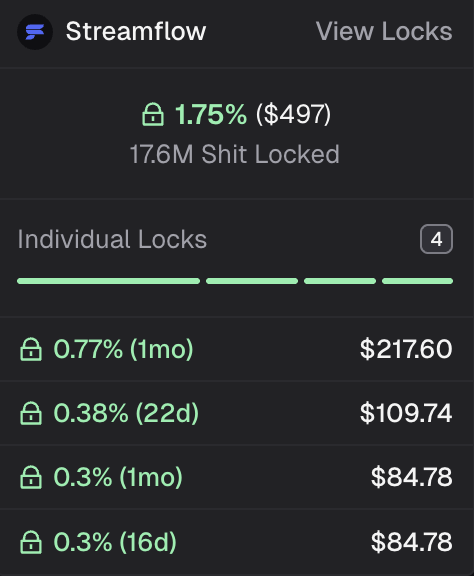The image size is (474, 576).
Task: Click the Individual Locks heading
Action: pos(112,239)
